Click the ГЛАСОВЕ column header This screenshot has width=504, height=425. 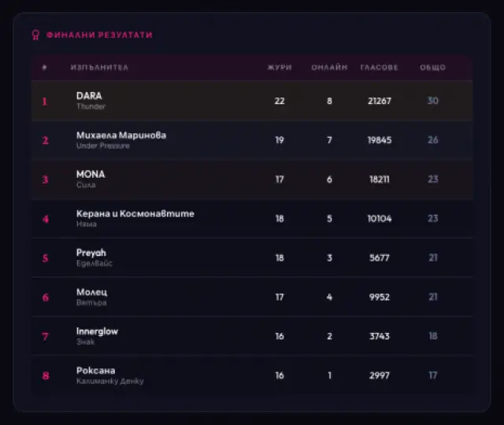coord(380,68)
